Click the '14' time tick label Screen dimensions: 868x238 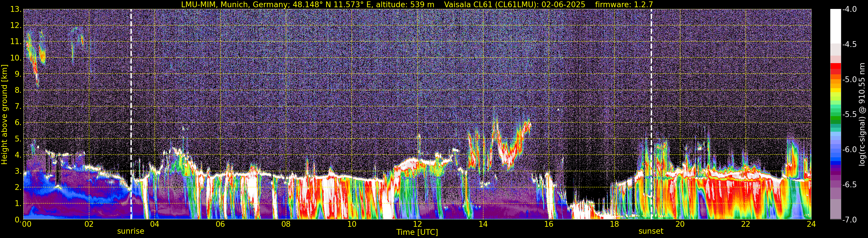tap(483, 224)
